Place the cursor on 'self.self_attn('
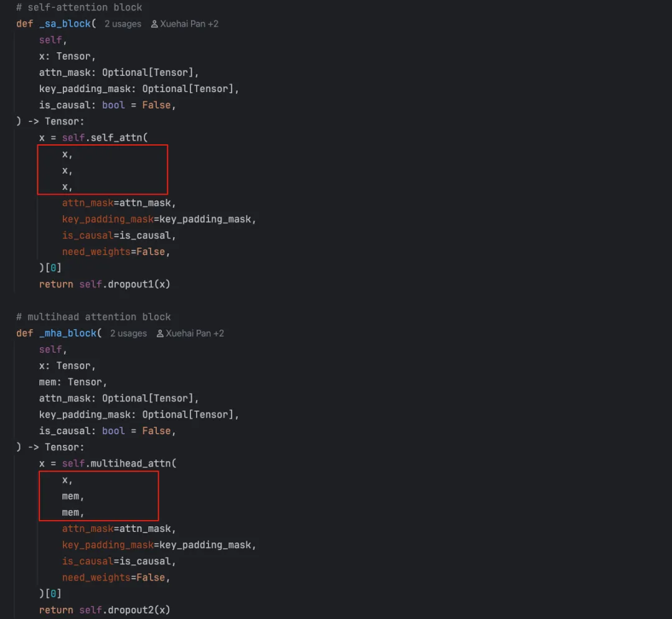Image resolution: width=672 pixels, height=619 pixels. tap(105, 138)
